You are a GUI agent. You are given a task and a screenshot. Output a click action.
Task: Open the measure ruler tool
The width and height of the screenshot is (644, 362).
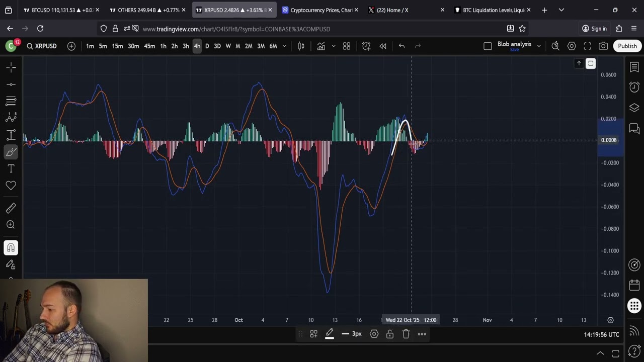pos(11,208)
